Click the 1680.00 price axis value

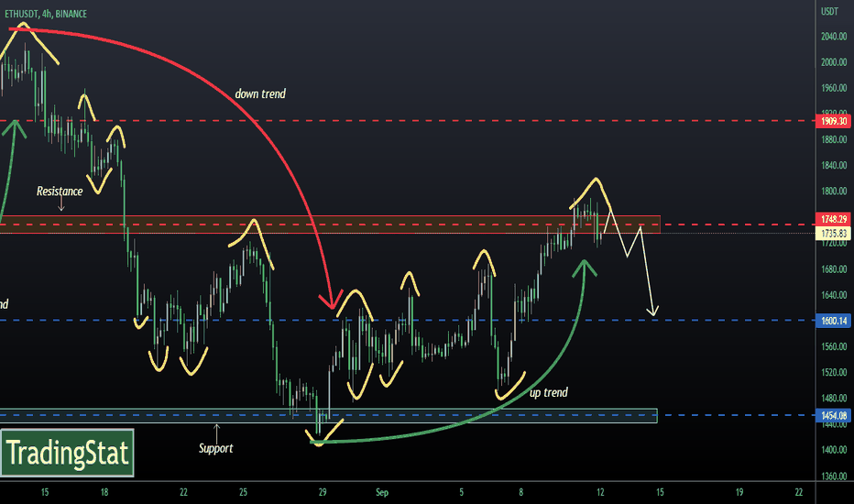click(834, 268)
